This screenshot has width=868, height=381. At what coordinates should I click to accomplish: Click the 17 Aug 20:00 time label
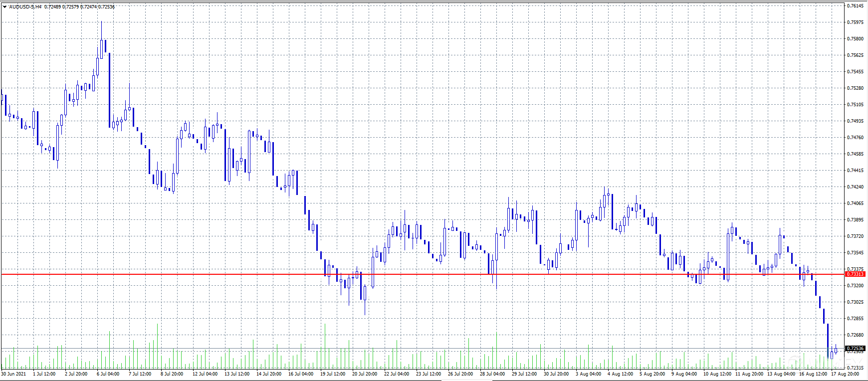(845, 374)
